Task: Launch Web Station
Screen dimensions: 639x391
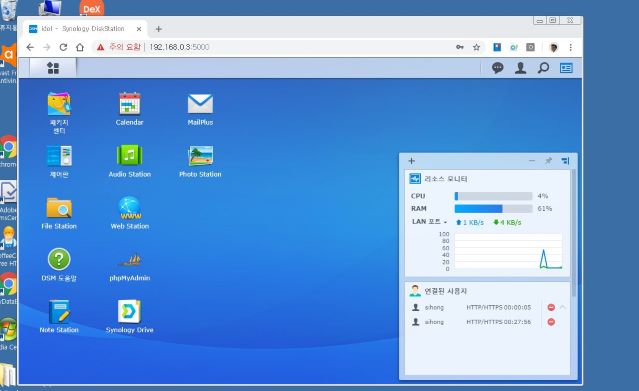Action: 130,213
